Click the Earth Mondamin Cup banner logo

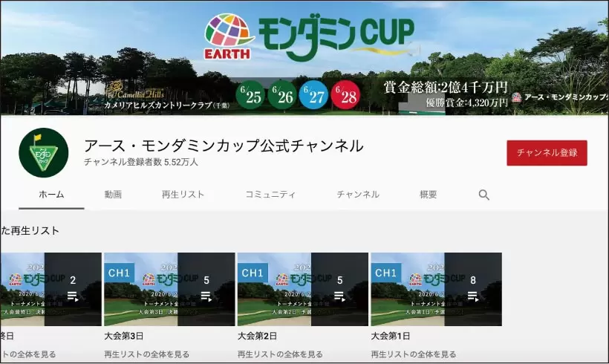pos(308,35)
